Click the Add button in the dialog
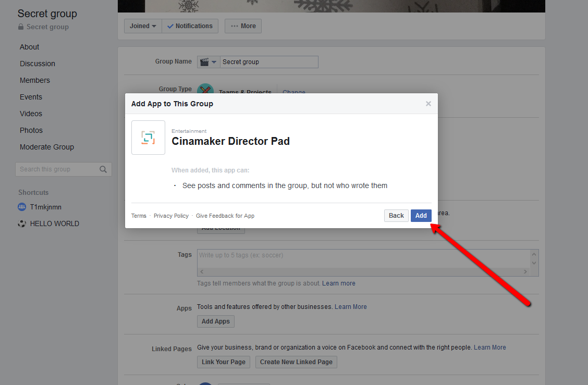The image size is (588, 385). [421, 216]
